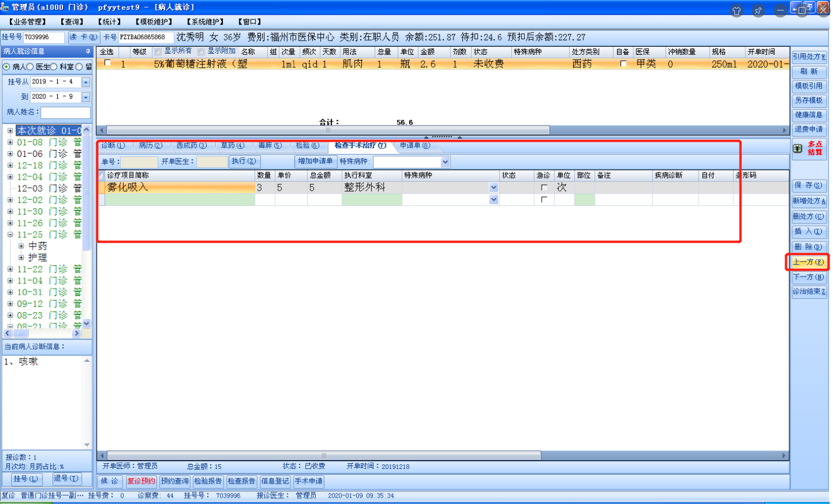Click the 挂号号 input field

point(44,37)
